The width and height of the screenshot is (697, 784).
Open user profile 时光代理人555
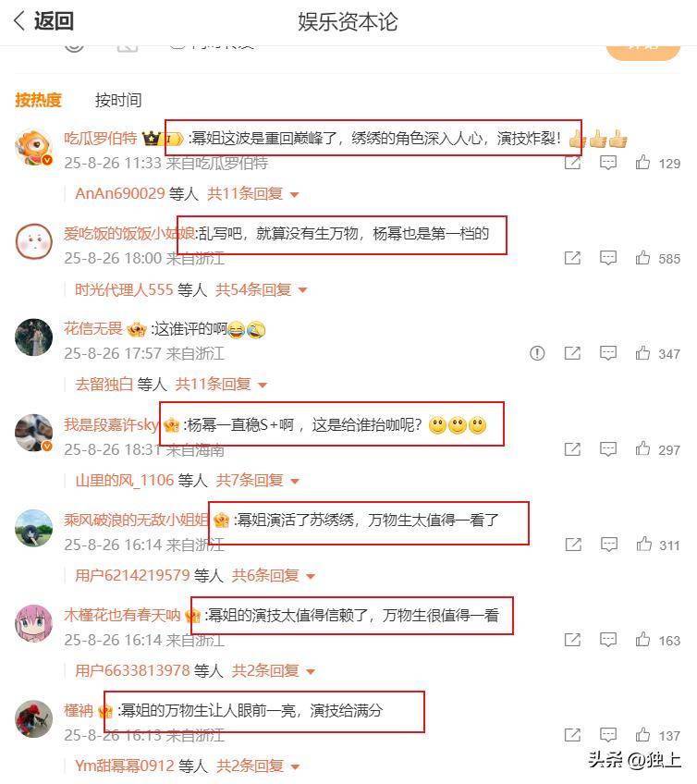(x=124, y=289)
